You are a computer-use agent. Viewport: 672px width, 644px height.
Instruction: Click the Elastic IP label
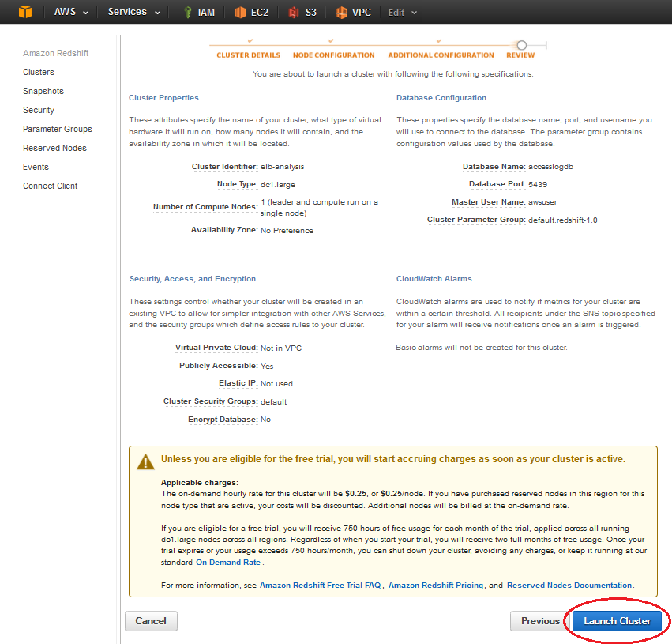pyautogui.click(x=238, y=383)
